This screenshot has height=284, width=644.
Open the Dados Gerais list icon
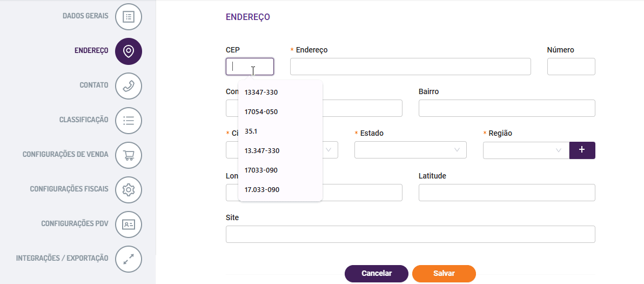(x=129, y=16)
